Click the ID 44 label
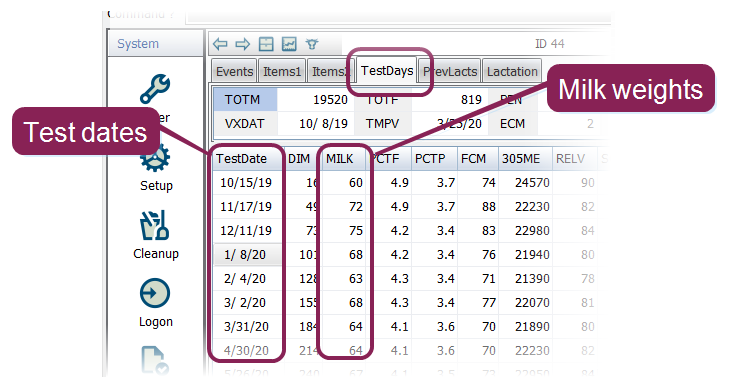This screenshot has height=389, width=732. 549,44
